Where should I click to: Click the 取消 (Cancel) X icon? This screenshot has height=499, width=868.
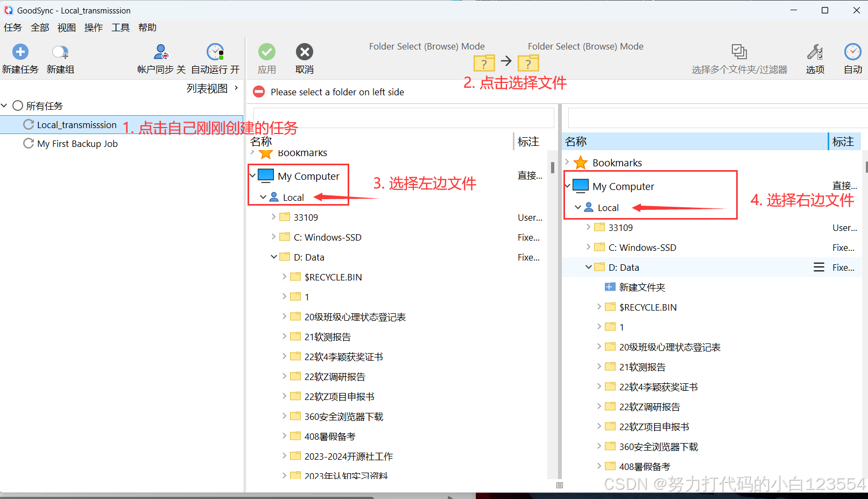tap(305, 52)
